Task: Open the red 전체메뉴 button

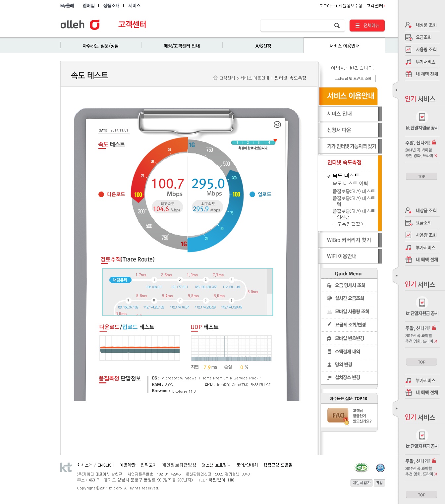Action: [367, 26]
